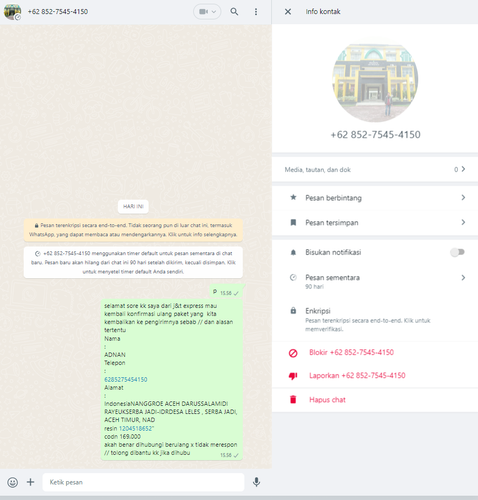Open the large contact profile photo
Viewport: 478px width, 500px height.
[x=375, y=79]
